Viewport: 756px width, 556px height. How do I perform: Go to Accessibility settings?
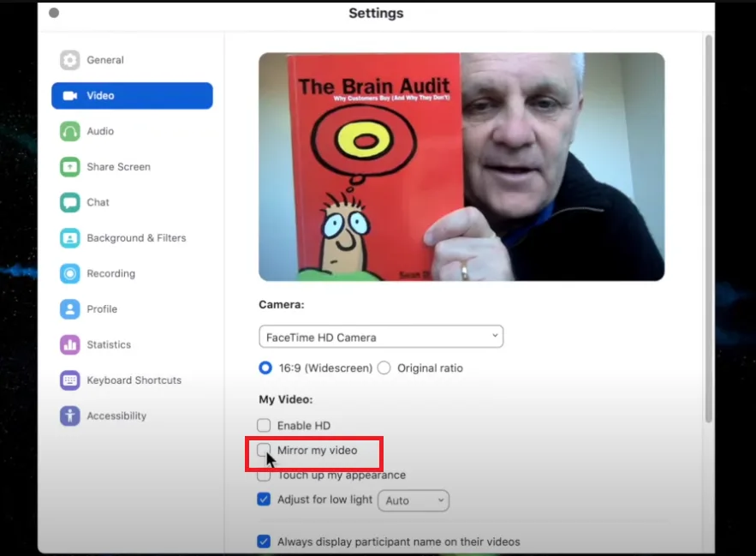point(116,416)
